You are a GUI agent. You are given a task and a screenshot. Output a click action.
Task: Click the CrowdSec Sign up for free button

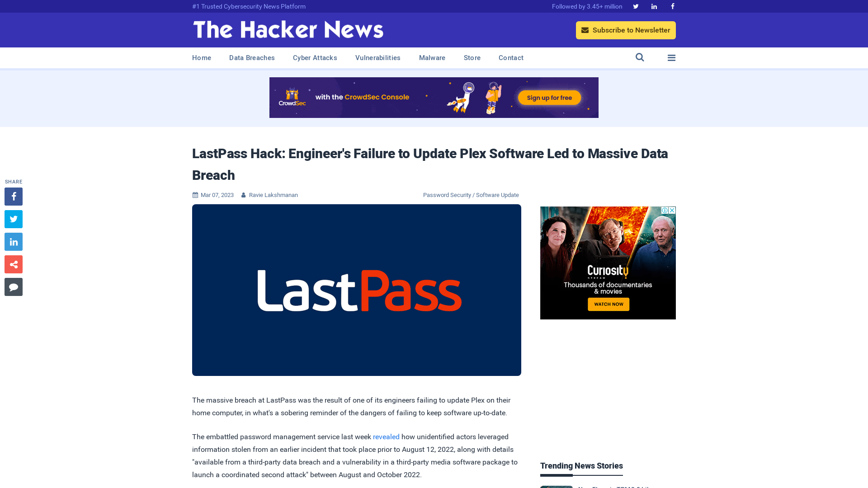pos(548,98)
